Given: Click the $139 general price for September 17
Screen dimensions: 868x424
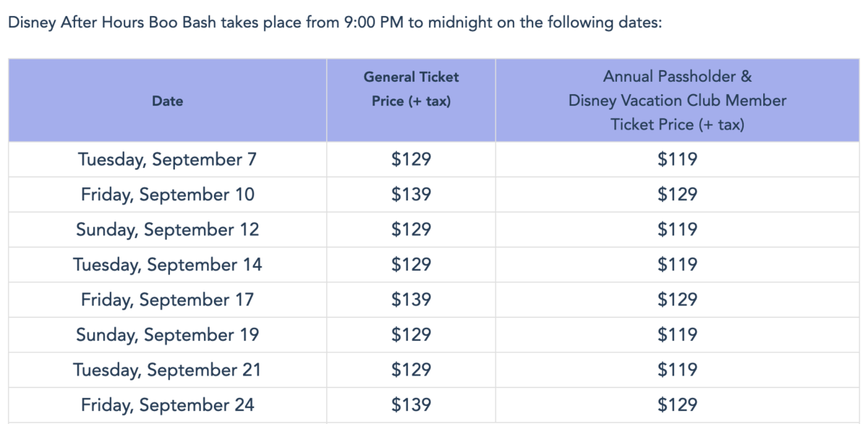Looking at the screenshot, I should tap(411, 300).
